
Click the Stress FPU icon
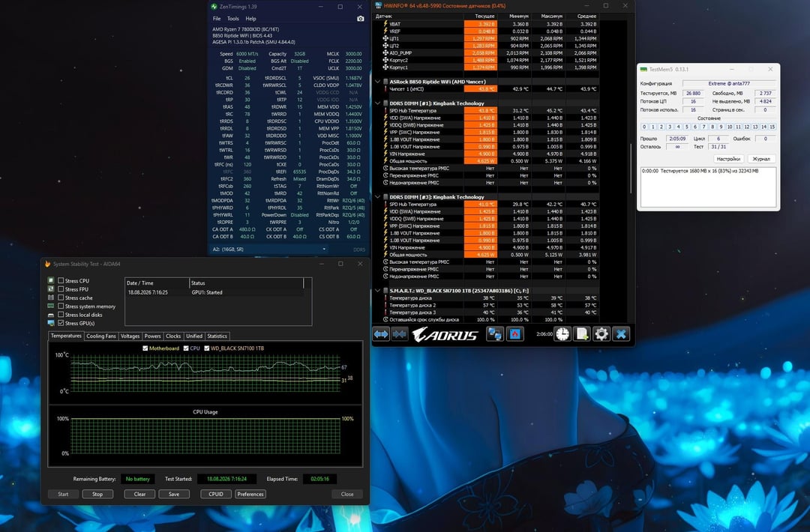(51, 289)
